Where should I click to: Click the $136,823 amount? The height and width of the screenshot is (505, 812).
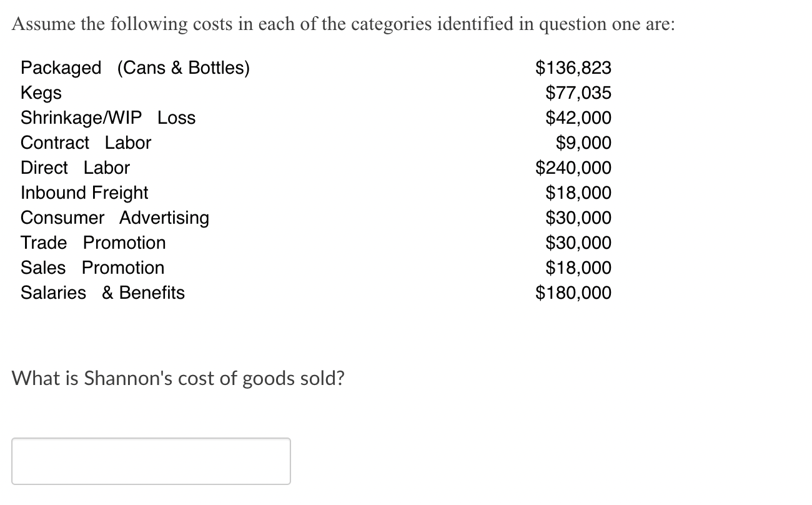click(x=574, y=67)
